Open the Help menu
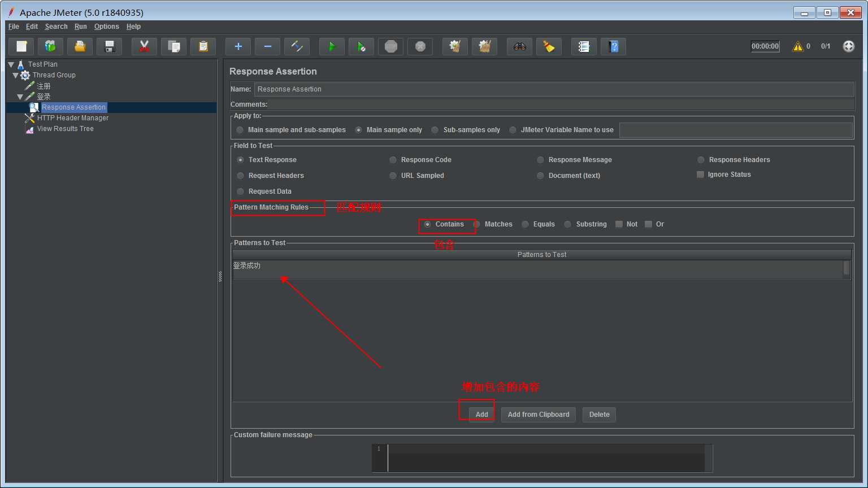Viewport: 868px width, 488px height. click(x=133, y=27)
